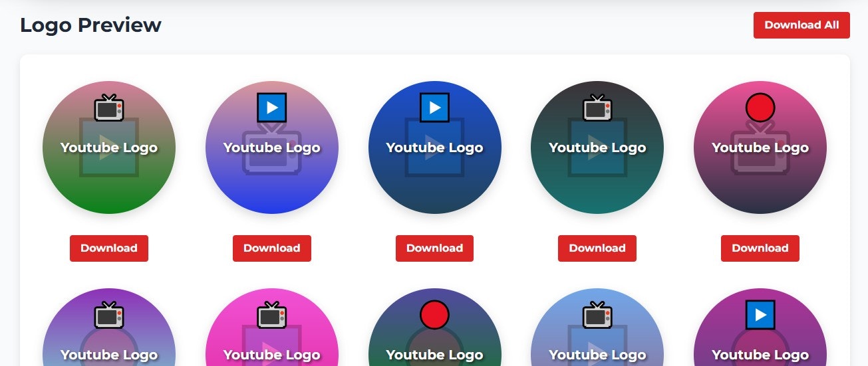Click TV icon on the dark teal logo
The image size is (868, 366).
tap(597, 108)
